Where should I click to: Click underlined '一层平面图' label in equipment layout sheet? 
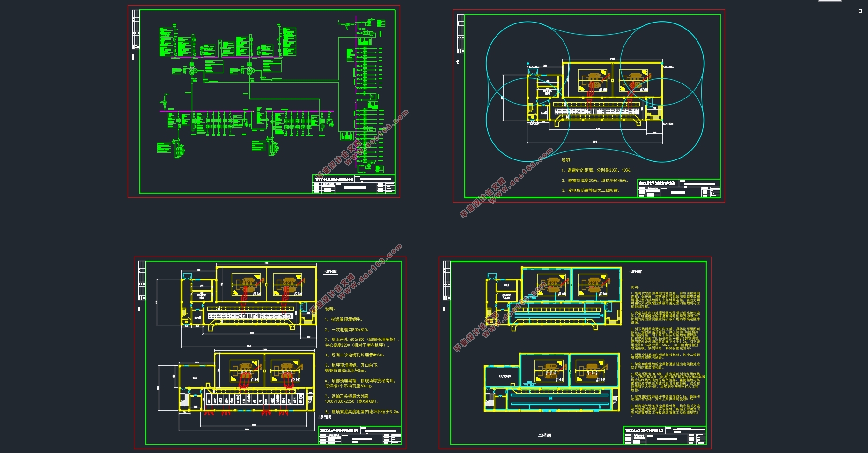tap(331, 272)
